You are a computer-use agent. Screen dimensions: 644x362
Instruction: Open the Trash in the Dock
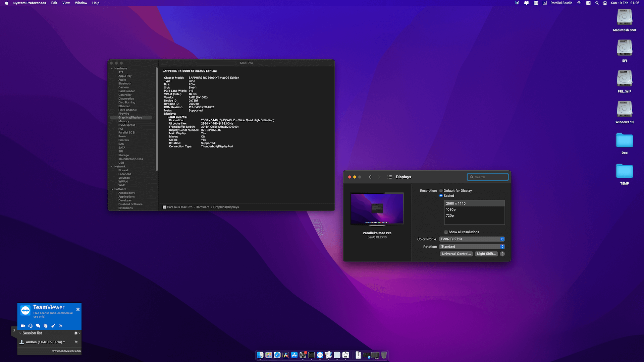pos(384,355)
